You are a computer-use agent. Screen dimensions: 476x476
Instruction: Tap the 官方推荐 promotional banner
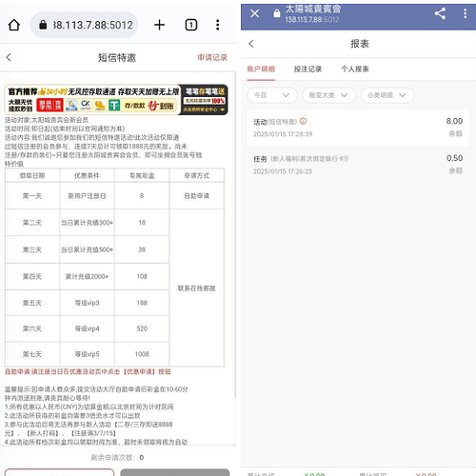116,100
